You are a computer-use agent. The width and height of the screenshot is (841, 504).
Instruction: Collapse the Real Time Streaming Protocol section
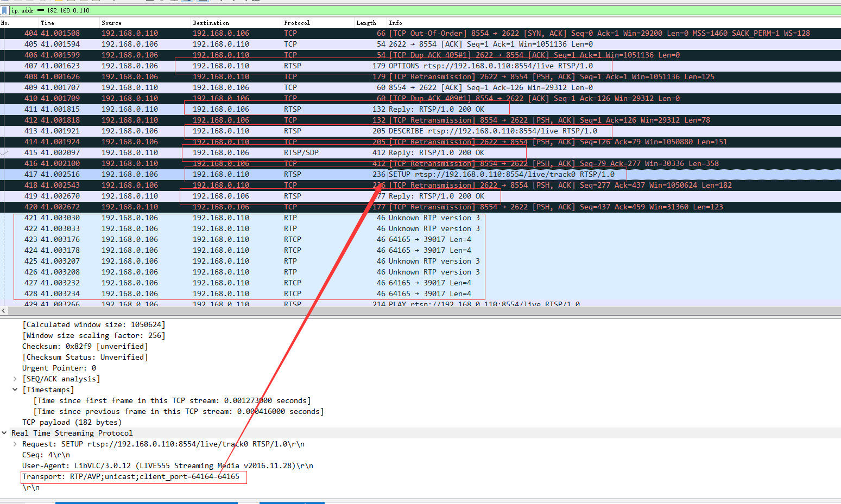(x=4, y=433)
